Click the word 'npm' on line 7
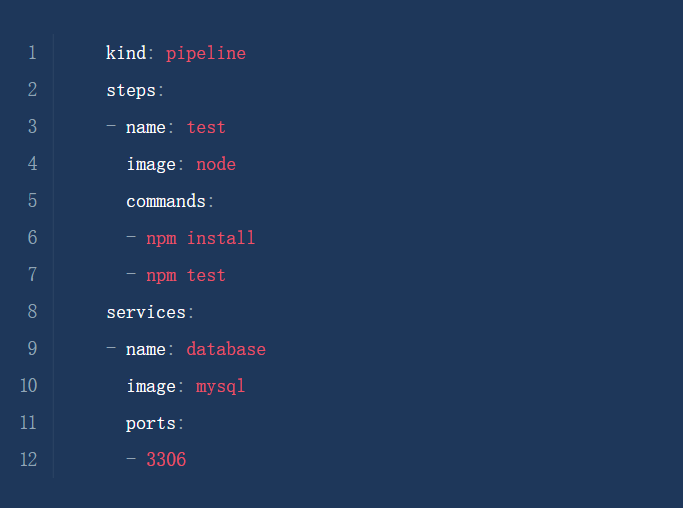 (161, 275)
